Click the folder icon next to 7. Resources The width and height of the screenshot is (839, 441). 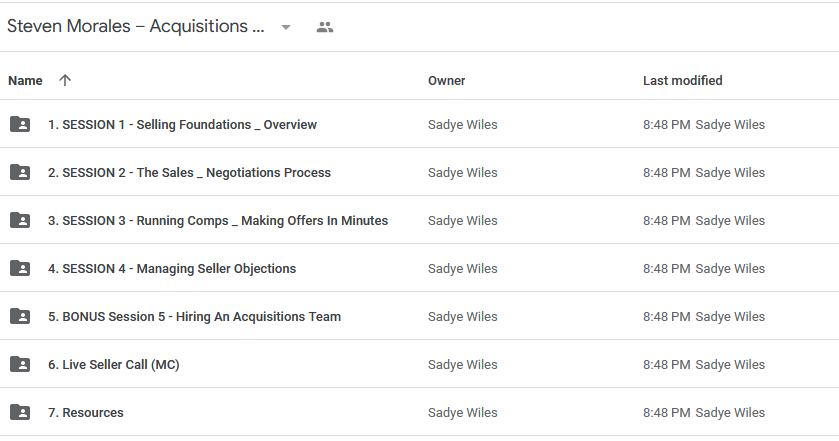point(20,412)
